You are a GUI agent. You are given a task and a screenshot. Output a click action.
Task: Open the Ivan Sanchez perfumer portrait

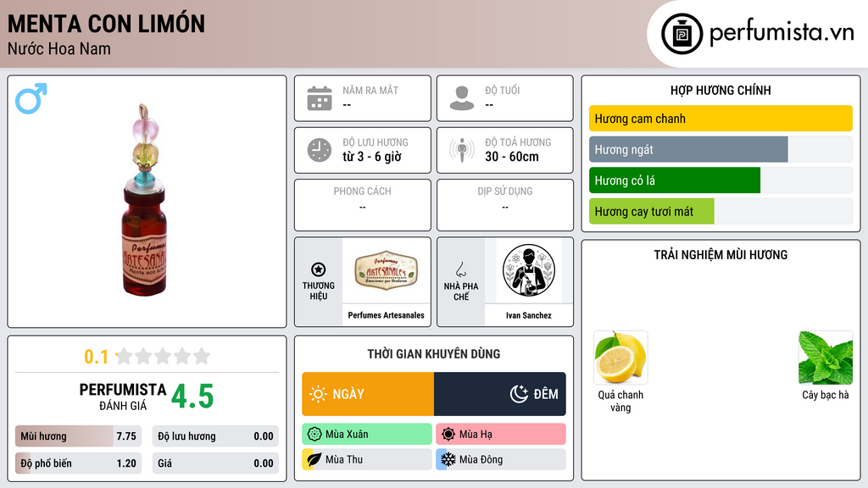[x=529, y=270]
